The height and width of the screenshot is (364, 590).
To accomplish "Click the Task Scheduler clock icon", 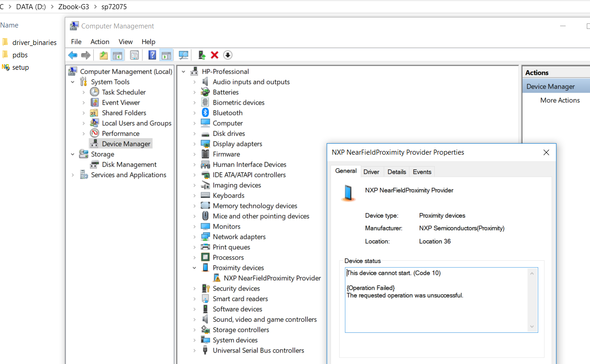I will click(95, 92).
